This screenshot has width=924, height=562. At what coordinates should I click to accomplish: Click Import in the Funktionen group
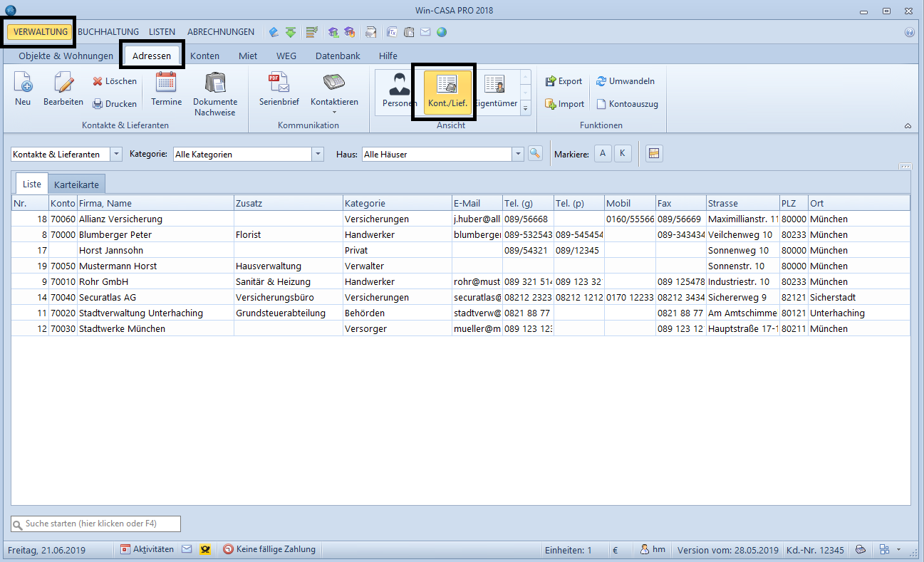tap(564, 104)
